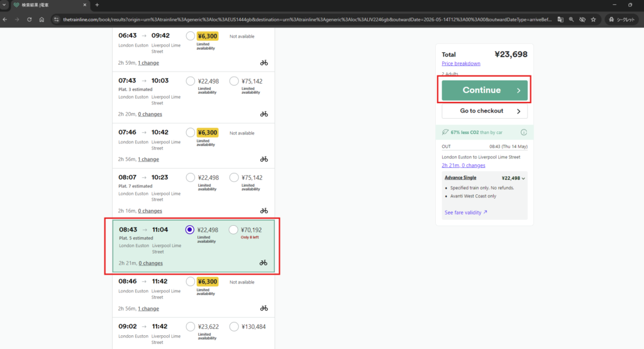Select ¥22,498 fare for 07:43 train
The image size is (644, 349).
[191, 80]
